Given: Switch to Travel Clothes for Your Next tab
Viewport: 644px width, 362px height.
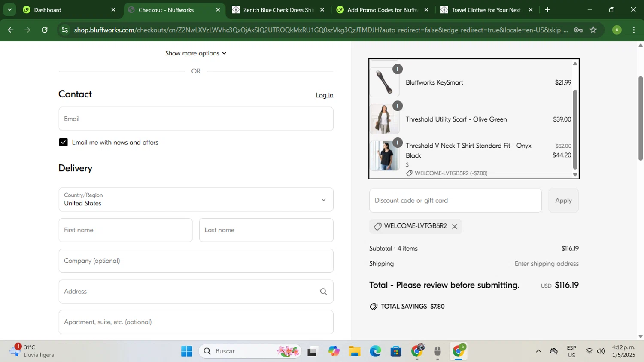Looking at the screenshot, I should point(486,9).
